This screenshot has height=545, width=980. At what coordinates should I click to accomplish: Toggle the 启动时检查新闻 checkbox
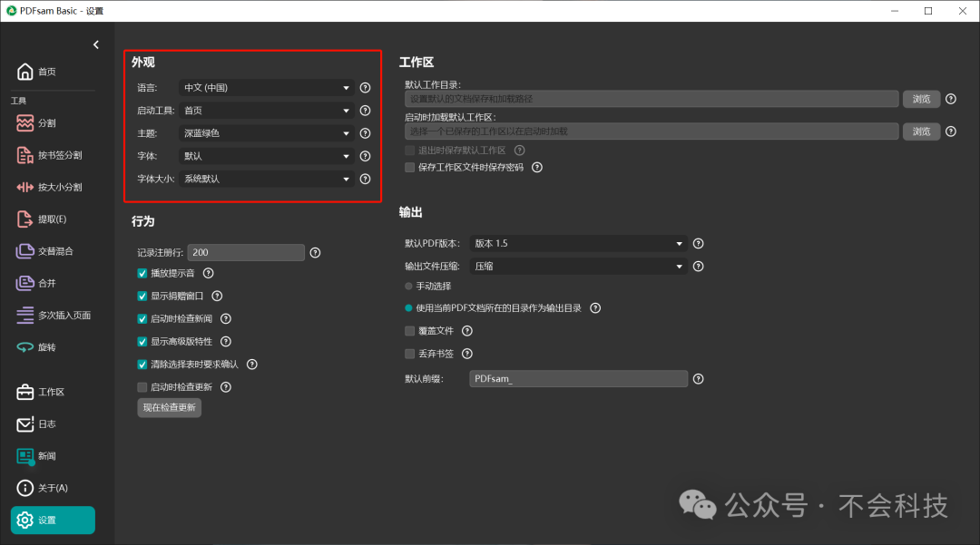click(x=142, y=319)
